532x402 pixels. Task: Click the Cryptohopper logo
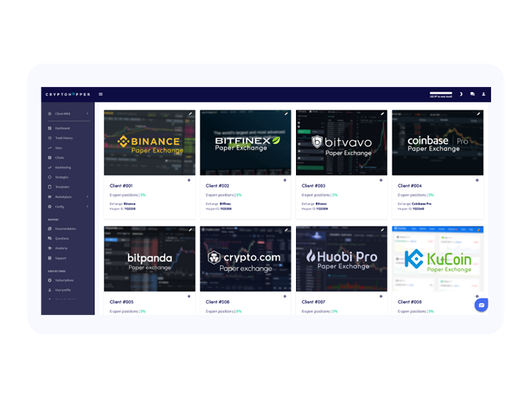tap(68, 94)
